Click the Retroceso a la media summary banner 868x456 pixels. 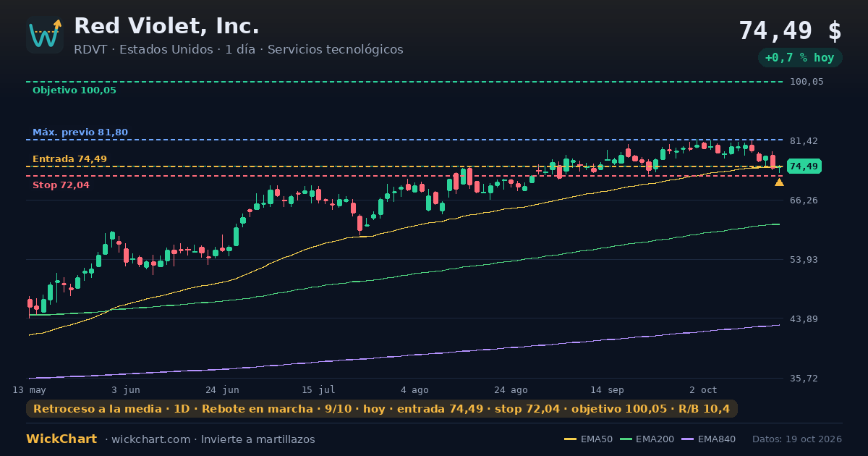[382, 409]
